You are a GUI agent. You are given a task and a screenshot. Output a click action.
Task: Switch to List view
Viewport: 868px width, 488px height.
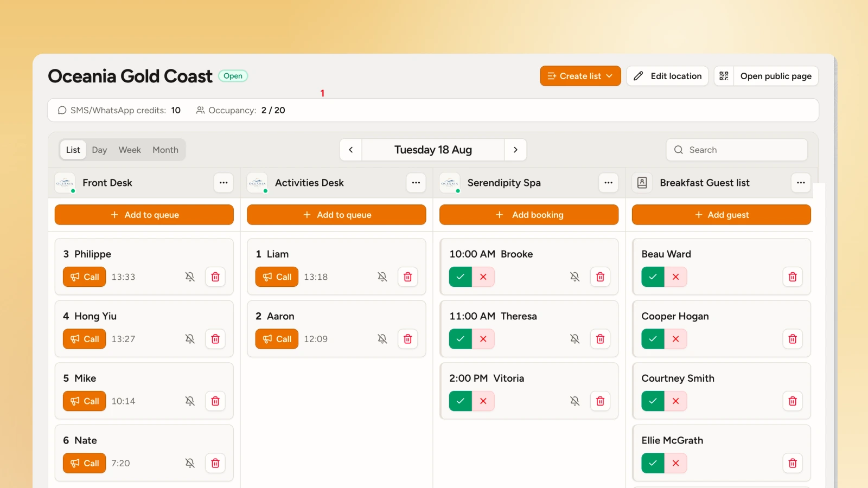click(73, 150)
